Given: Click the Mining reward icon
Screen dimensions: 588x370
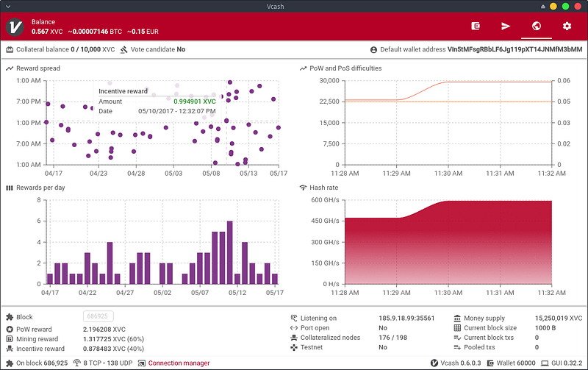Looking at the screenshot, I should point(10,339).
